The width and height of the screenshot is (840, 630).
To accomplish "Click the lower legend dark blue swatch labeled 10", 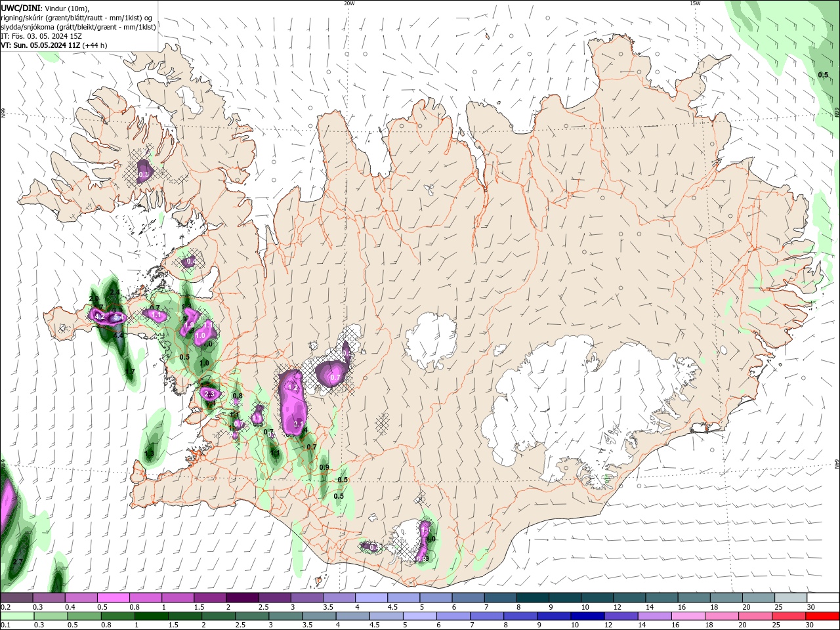I will [587, 616].
